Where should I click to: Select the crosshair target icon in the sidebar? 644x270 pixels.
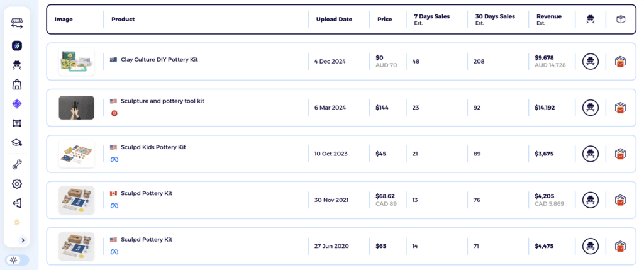[x=17, y=104]
